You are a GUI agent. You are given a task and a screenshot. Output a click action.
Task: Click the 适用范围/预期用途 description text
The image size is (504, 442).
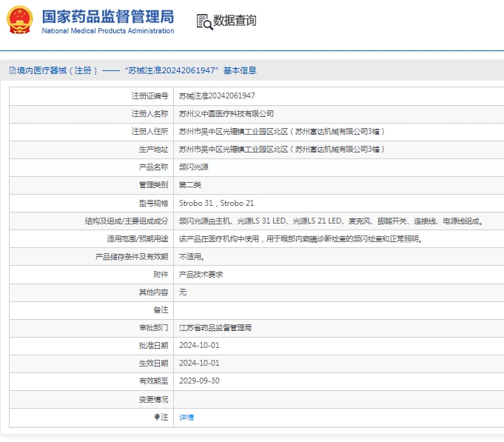(x=301, y=239)
